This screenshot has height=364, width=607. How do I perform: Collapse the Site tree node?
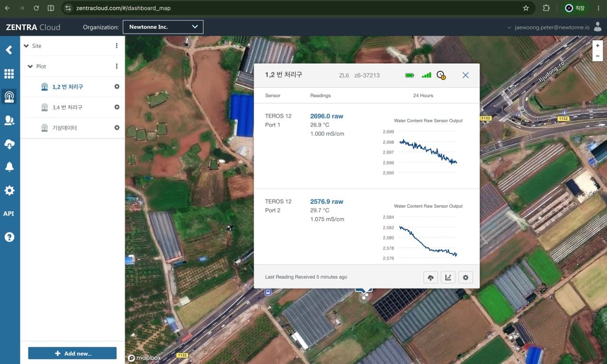26,46
